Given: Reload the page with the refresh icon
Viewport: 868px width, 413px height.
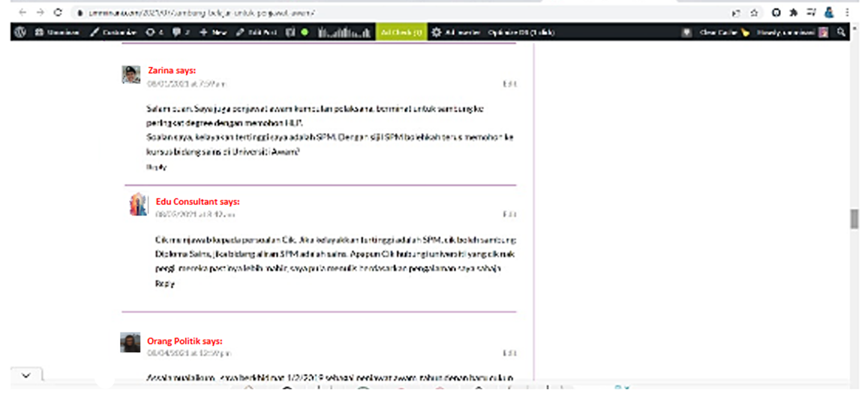Looking at the screenshot, I should coord(58,13).
